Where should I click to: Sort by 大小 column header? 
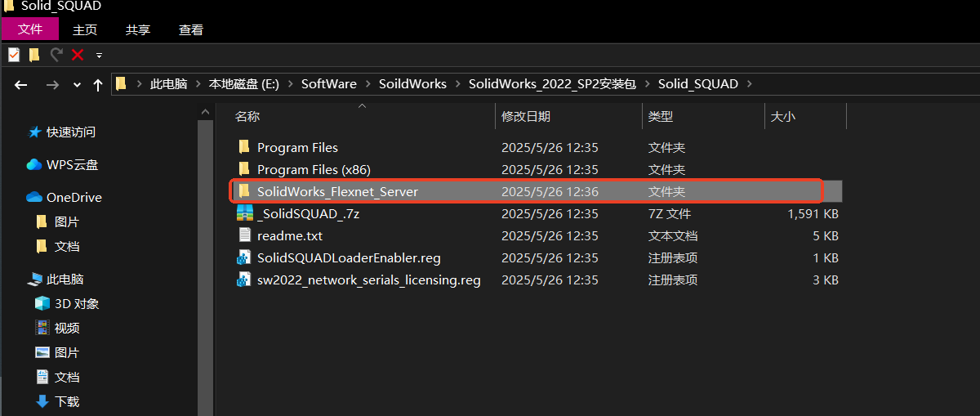(x=805, y=116)
